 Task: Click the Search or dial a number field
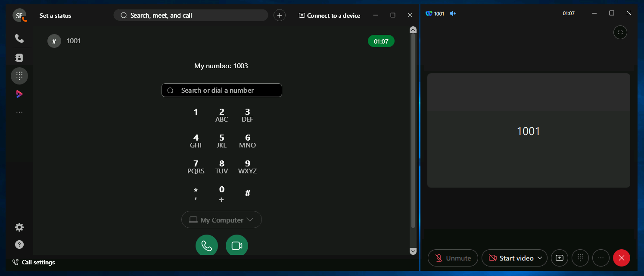[221, 90]
